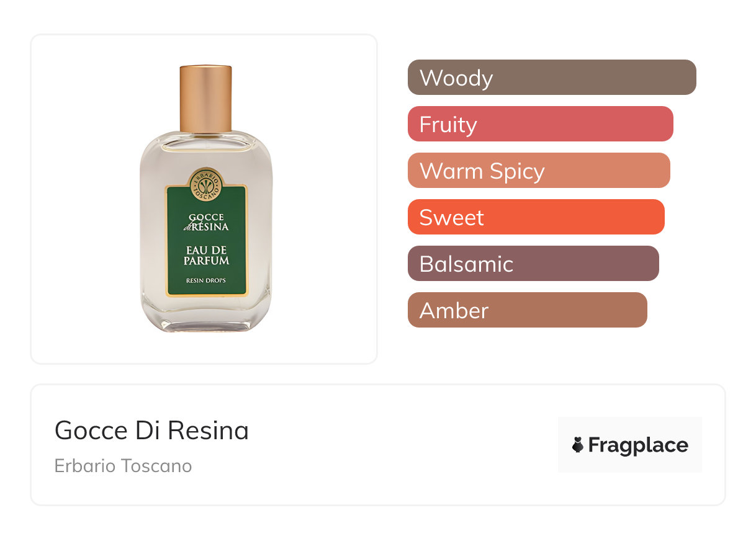Click GOCCE di RESINA text on bottle label
This screenshot has height=536, width=756.
tap(207, 221)
